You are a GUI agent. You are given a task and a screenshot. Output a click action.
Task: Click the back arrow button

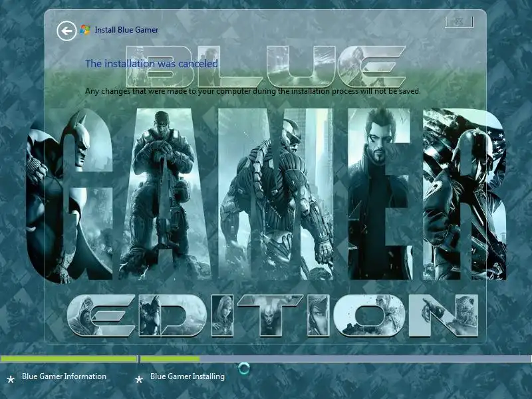coord(66,31)
